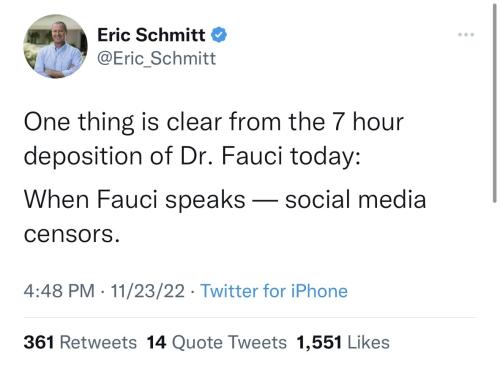
Task: Click the 4:48 PM timestamp
Action: click(x=59, y=291)
